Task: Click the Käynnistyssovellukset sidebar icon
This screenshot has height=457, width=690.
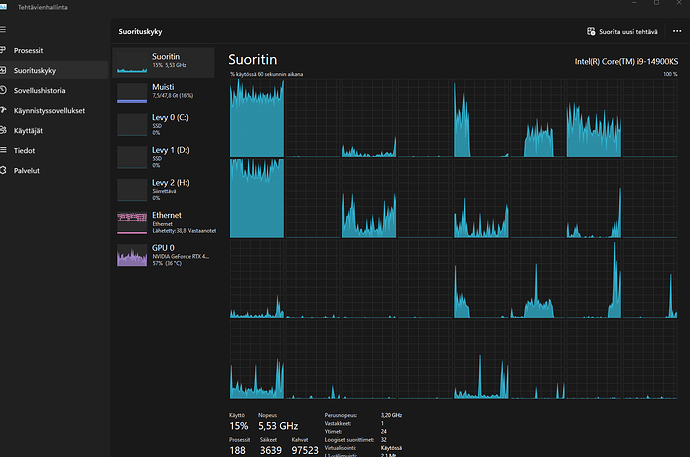Action: point(4,110)
